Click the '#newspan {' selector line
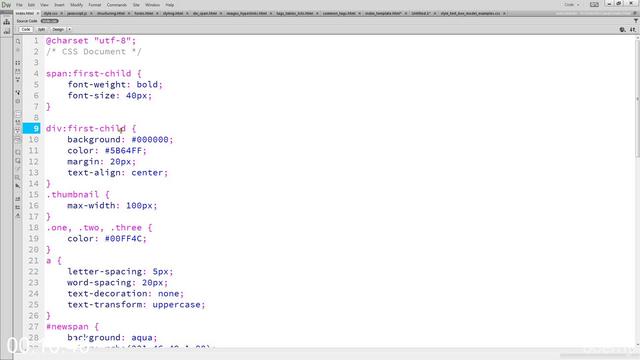 [72, 327]
